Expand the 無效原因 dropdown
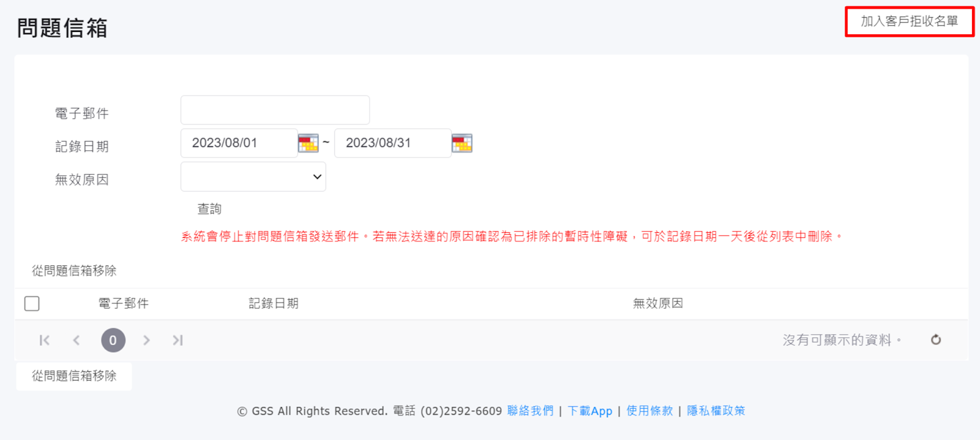This screenshot has width=980, height=440. tap(253, 177)
